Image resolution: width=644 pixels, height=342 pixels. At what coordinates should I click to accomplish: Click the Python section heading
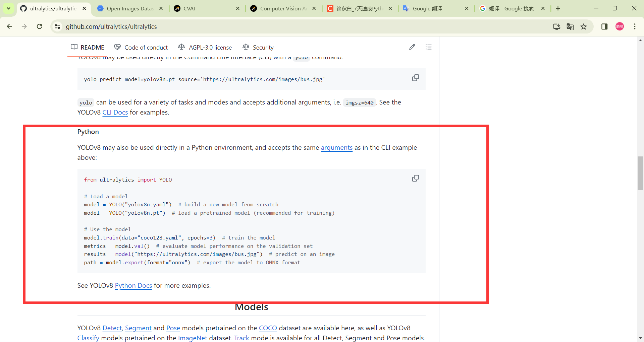point(88,132)
